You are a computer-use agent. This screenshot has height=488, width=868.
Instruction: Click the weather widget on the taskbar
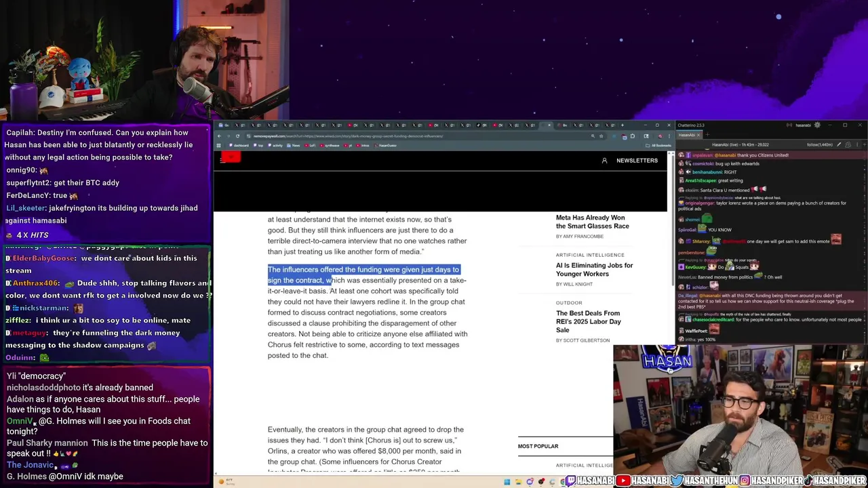(227, 482)
